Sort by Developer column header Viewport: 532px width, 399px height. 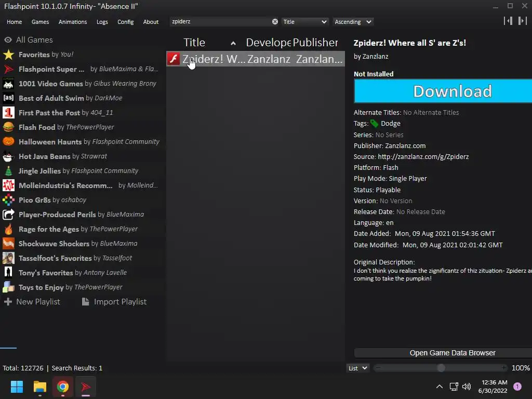tap(268, 43)
